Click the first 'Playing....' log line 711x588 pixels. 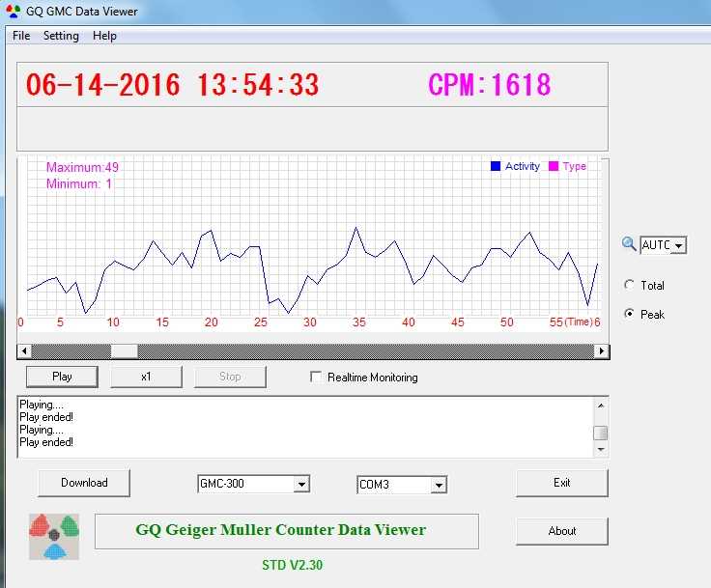[42, 405]
